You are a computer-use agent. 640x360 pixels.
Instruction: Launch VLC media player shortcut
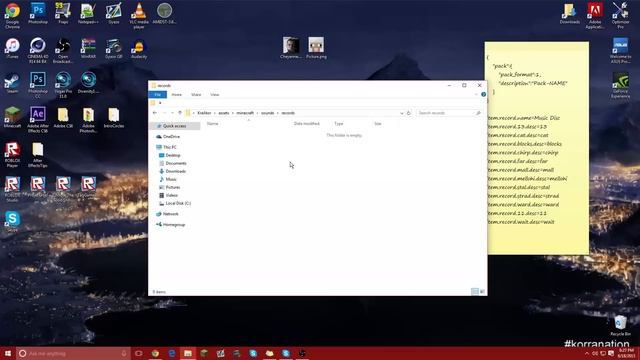tap(139, 16)
